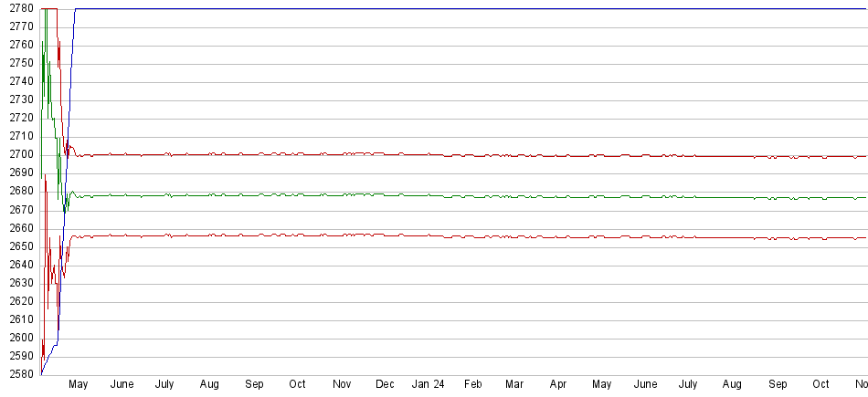Click the cut-off 'No' label at the right edge
The image size is (868, 397).
[x=861, y=385]
